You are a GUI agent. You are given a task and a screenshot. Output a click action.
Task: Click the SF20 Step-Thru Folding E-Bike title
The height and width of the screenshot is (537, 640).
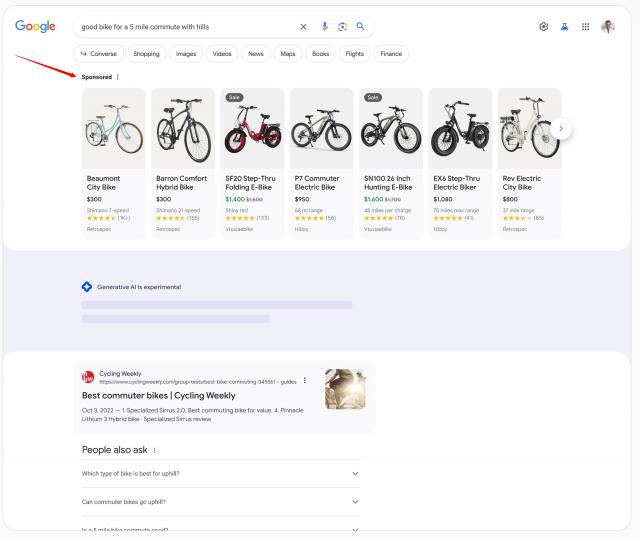pos(250,183)
